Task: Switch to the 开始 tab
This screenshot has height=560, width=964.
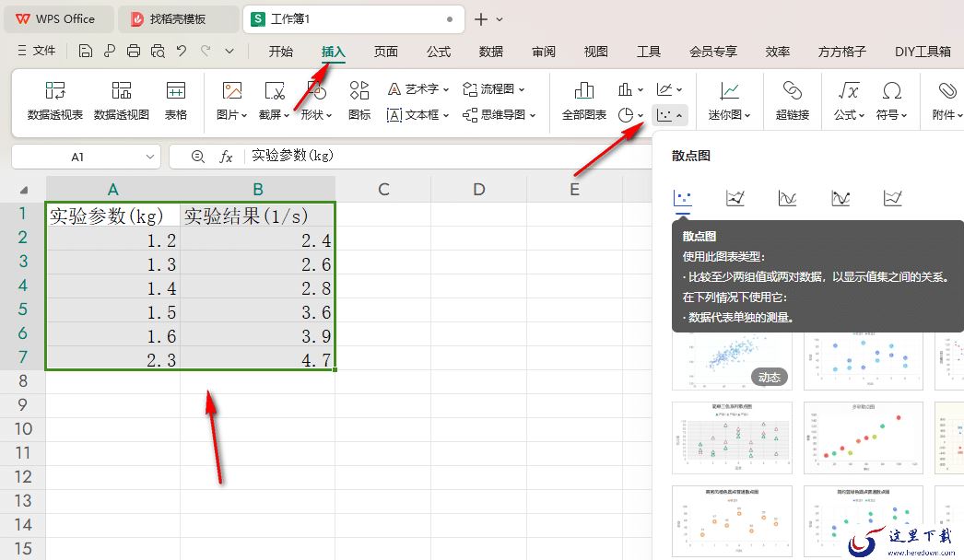Action: [x=280, y=52]
